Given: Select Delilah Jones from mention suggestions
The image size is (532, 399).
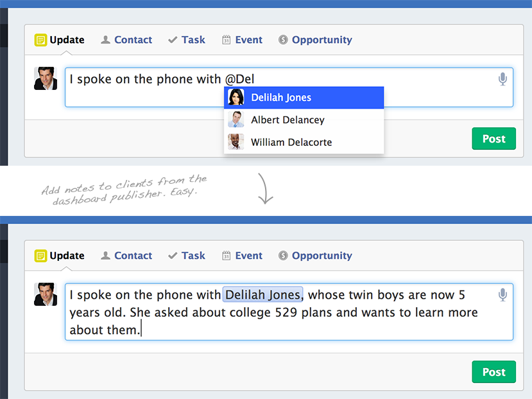Looking at the screenshot, I should (x=304, y=98).
